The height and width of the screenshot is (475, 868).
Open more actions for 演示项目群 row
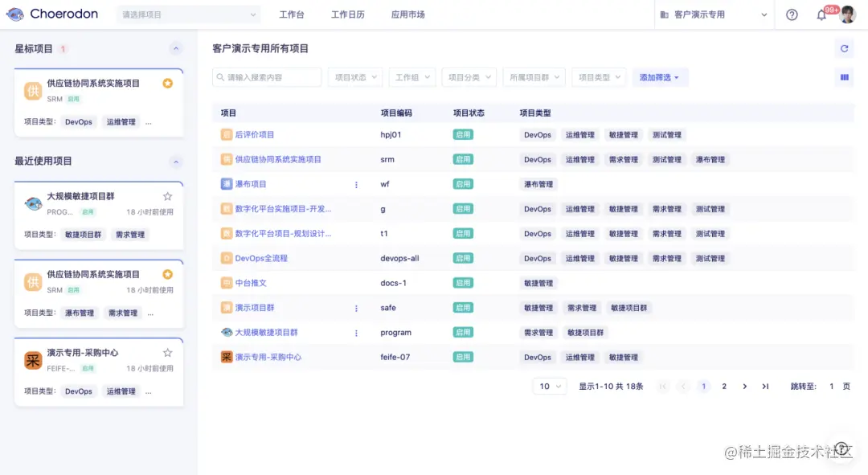tap(356, 308)
